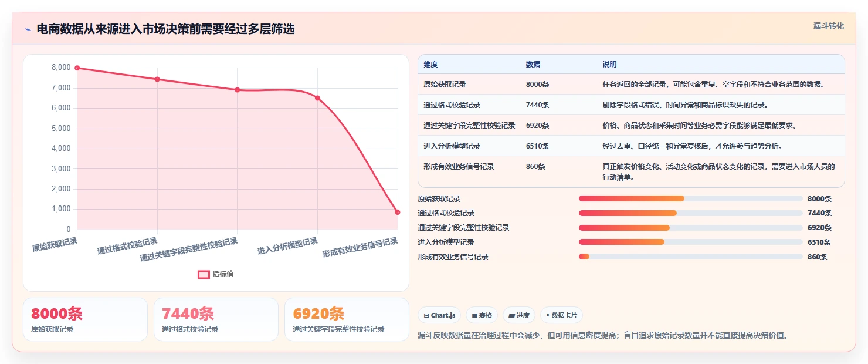
Task: Click the 原始获取记录 progress bar
Action: click(690, 198)
